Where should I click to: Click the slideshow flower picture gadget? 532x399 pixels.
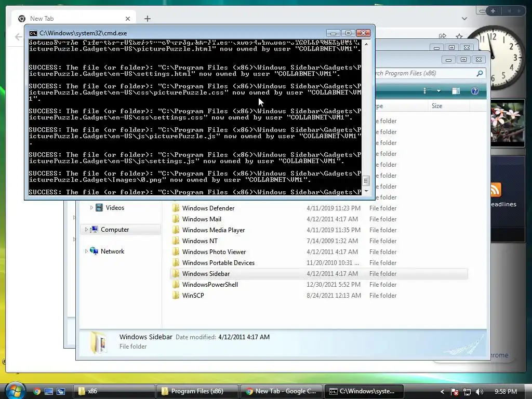(508, 123)
